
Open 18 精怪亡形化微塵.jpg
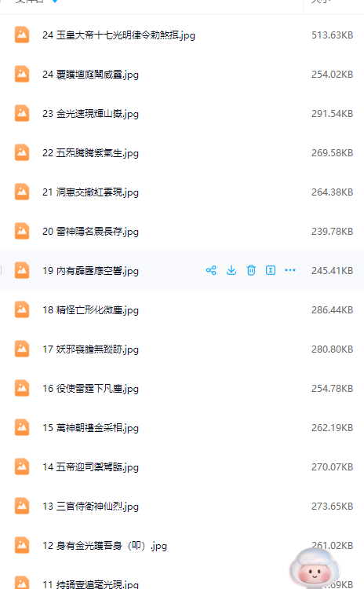point(90,310)
